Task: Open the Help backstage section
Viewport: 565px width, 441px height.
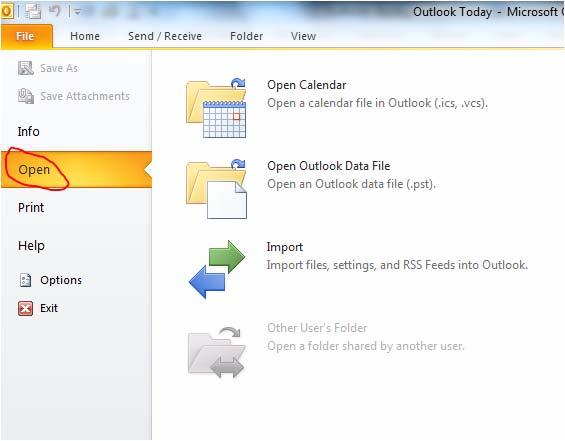Action: pos(31,246)
